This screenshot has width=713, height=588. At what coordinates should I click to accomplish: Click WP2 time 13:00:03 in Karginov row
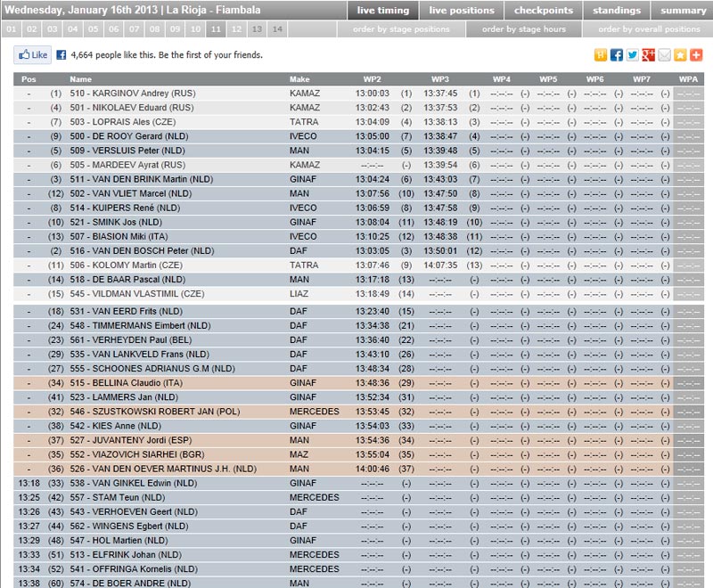click(373, 94)
